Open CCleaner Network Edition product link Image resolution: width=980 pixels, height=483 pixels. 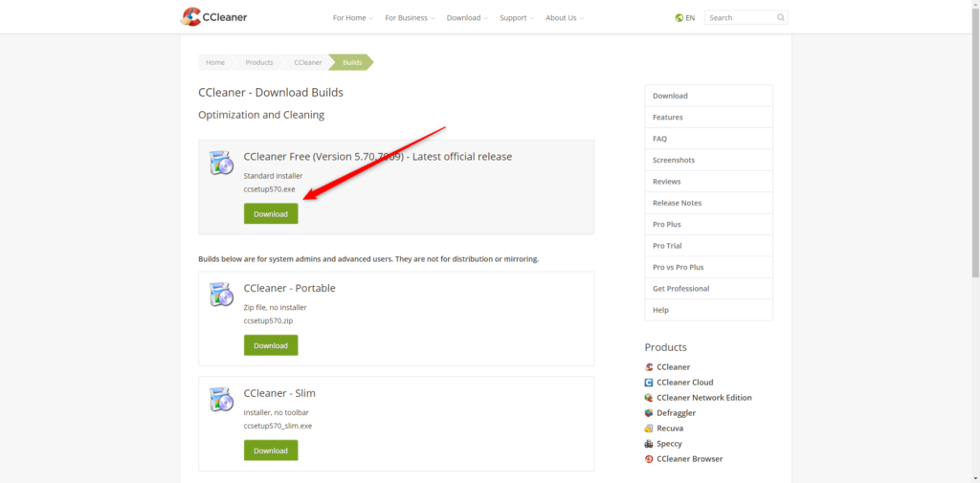coord(704,398)
